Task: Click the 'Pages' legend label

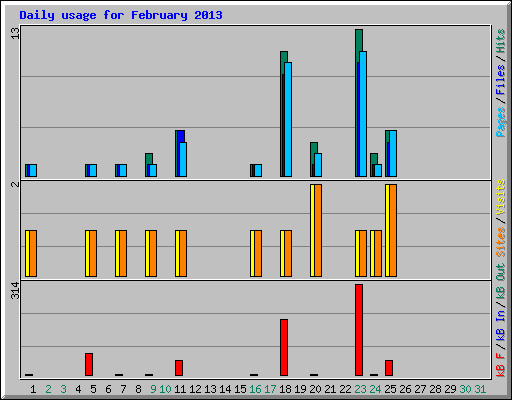Action: tap(501, 122)
